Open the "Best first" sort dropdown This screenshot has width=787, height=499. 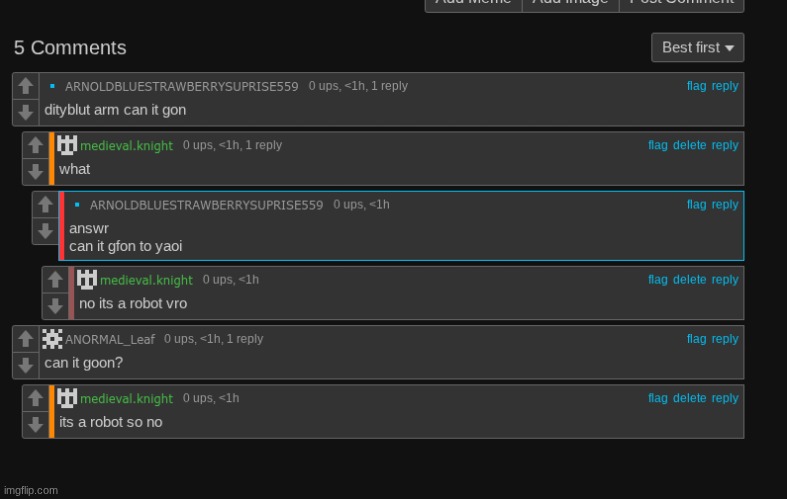click(697, 47)
